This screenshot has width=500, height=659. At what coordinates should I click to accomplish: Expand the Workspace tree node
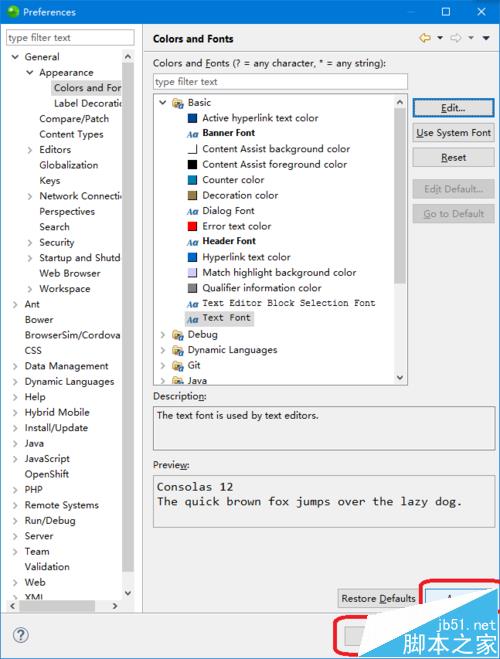point(30,289)
